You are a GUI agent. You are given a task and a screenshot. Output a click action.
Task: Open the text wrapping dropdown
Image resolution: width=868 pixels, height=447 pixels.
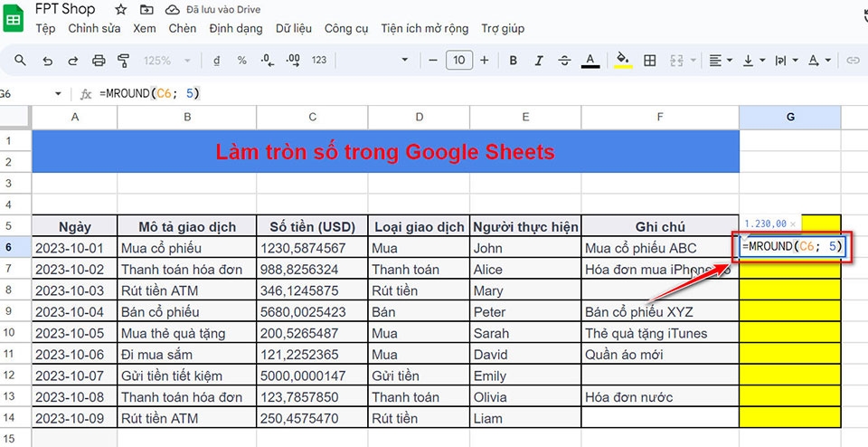787,61
